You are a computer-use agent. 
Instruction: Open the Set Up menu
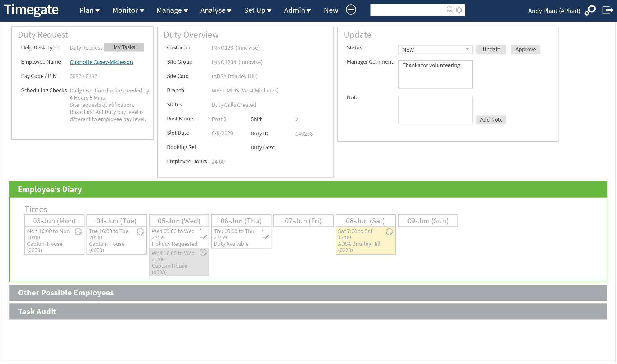[x=257, y=10]
